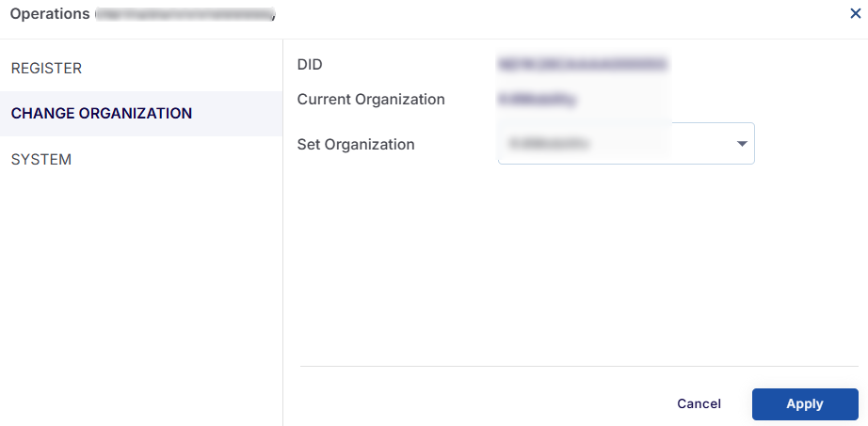The height and width of the screenshot is (426, 868).
Task: Expand the Set Organization dropdown arrow
Action: pos(742,144)
